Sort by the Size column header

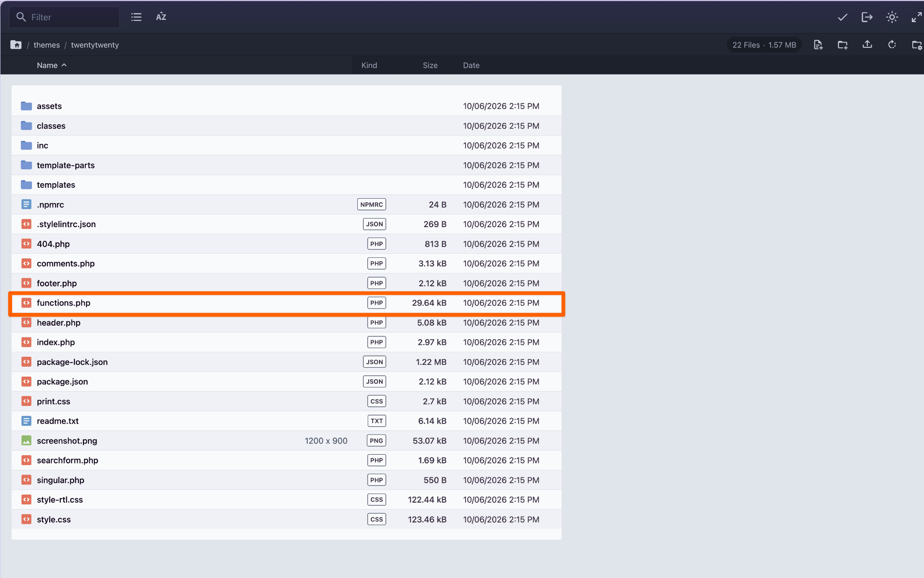430,65
